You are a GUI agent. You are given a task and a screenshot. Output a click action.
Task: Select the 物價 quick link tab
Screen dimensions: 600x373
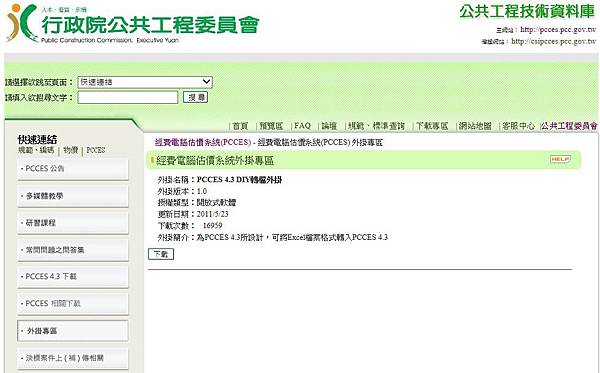click(x=71, y=150)
